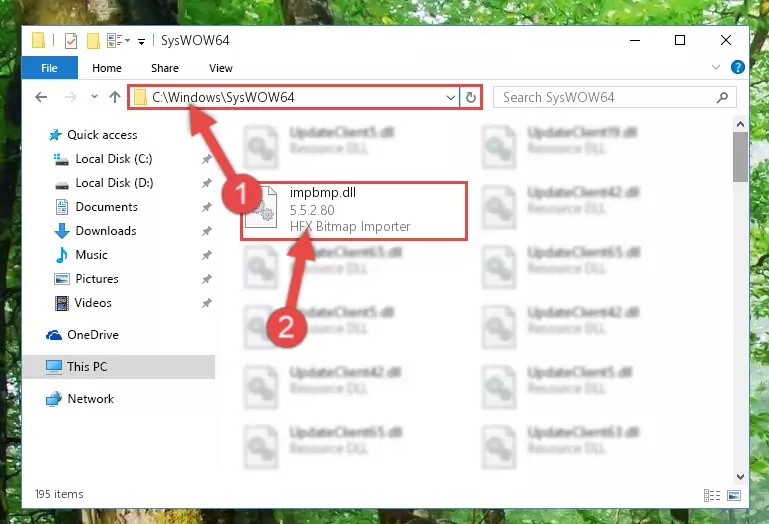Open the recent locations dropdown
Viewport: 769px width, 524px height.
(x=94, y=97)
